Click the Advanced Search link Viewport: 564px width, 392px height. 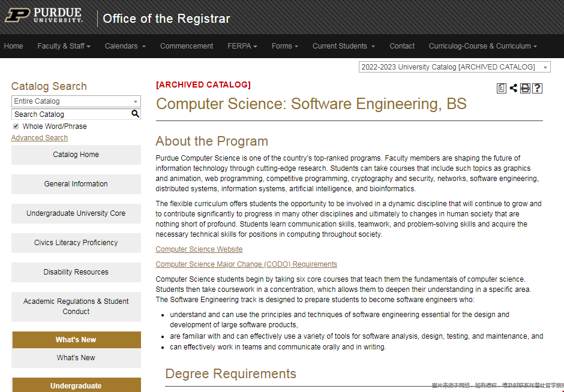(x=39, y=138)
